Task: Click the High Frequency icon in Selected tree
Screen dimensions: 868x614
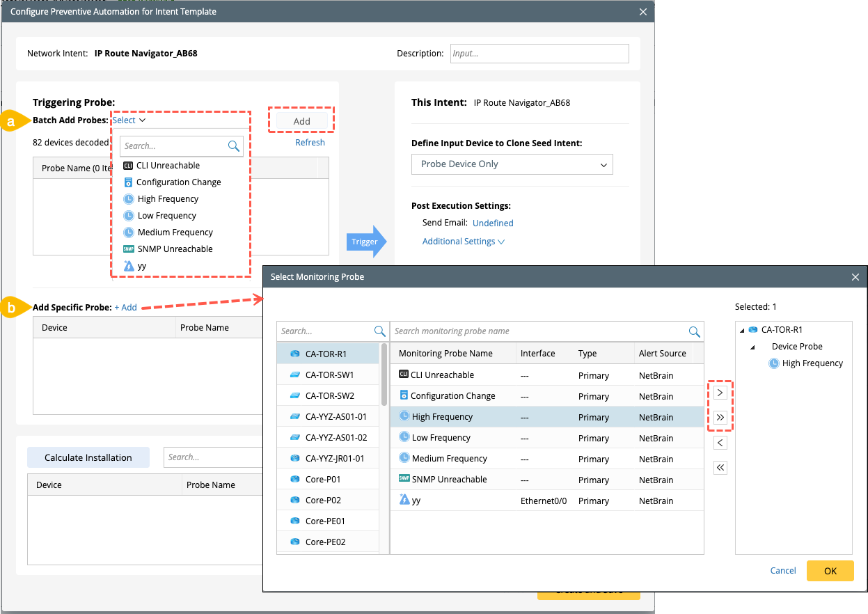Action: point(774,363)
